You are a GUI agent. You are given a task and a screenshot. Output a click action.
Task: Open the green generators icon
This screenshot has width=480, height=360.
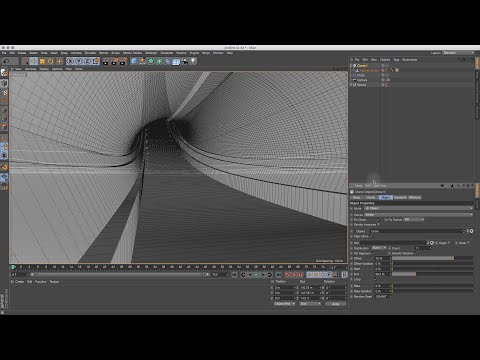(x=151, y=61)
